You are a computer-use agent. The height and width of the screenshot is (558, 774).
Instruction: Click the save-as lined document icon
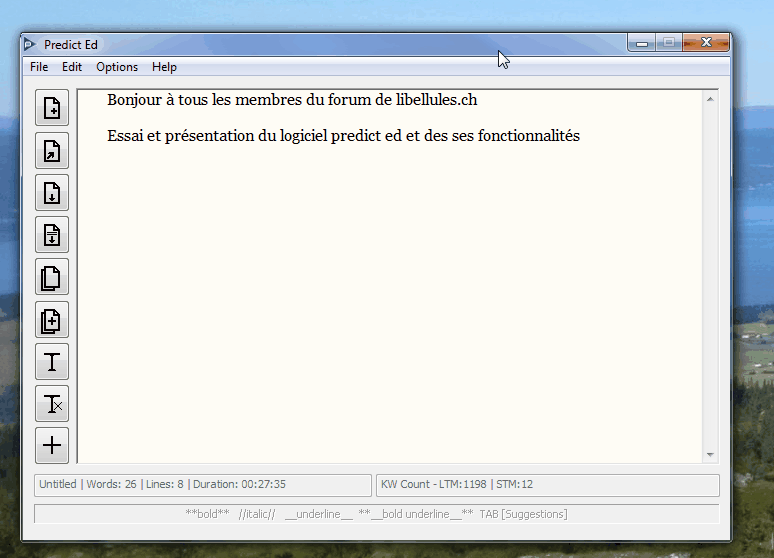point(52,235)
